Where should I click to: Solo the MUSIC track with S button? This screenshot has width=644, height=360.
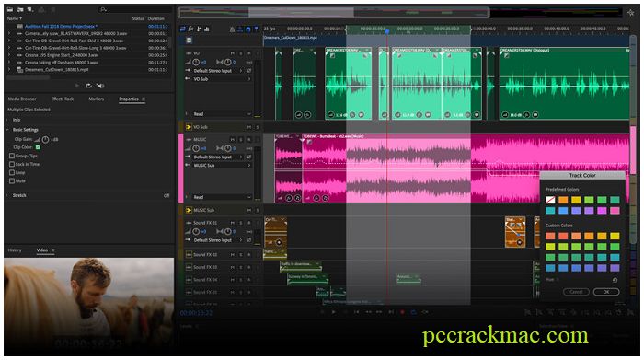[x=241, y=140]
